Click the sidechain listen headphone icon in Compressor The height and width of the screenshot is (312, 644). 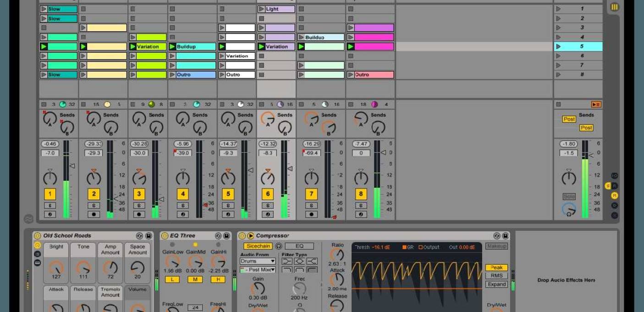tap(279, 246)
